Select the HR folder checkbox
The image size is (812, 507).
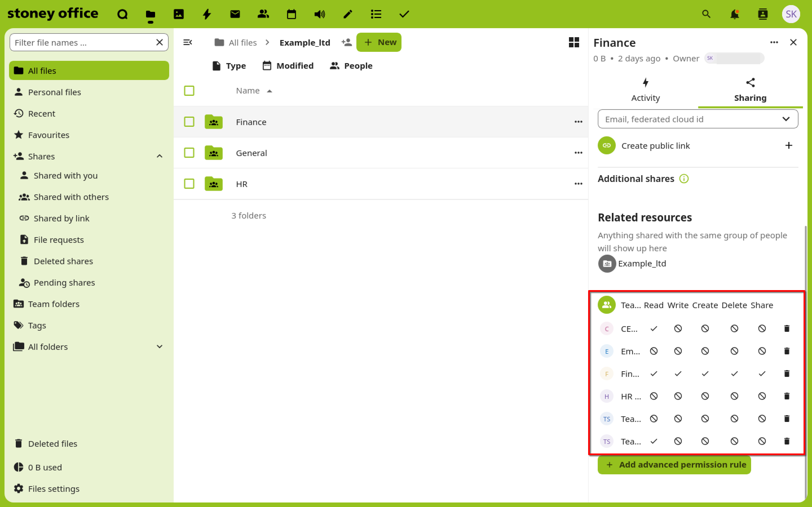click(x=189, y=184)
